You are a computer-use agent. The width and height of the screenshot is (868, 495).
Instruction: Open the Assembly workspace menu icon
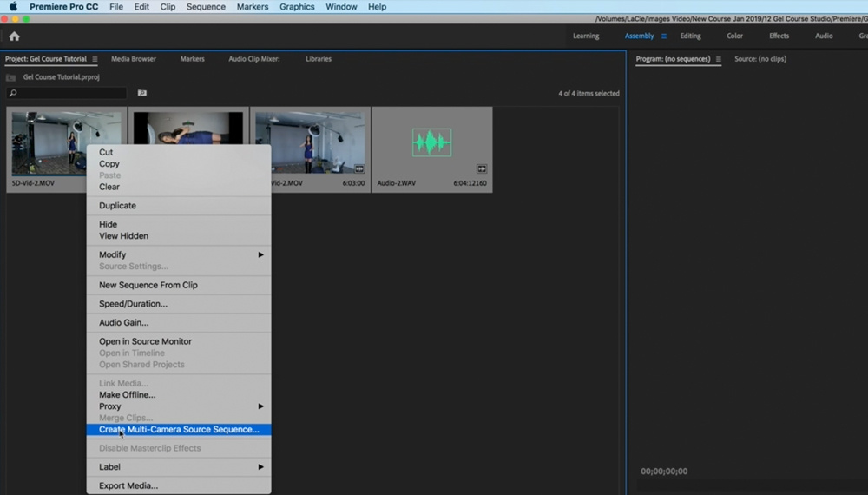tap(664, 36)
